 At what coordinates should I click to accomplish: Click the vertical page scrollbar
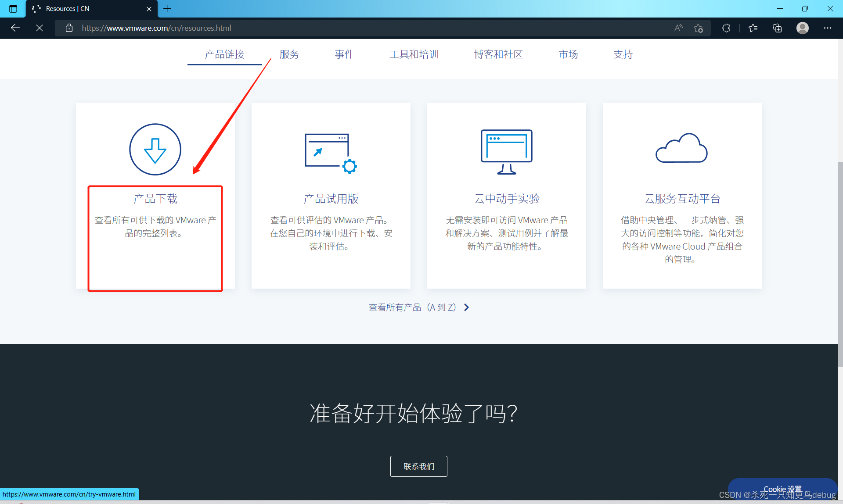(x=840, y=263)
